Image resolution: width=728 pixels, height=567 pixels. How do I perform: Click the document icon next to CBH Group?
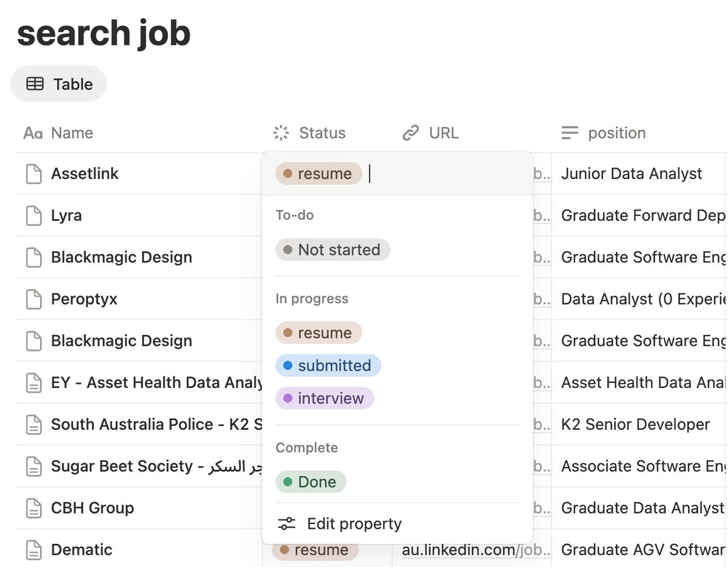pyautogui.click(x=34, y=509)
